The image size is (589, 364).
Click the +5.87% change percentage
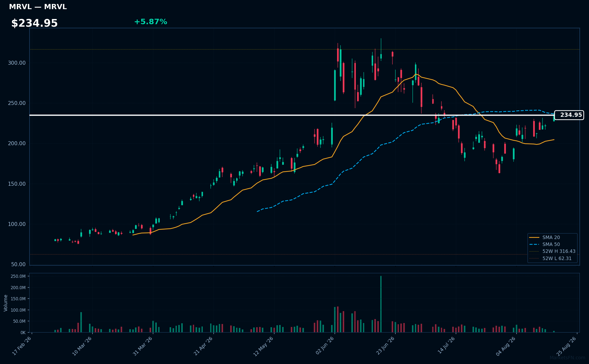151,22
